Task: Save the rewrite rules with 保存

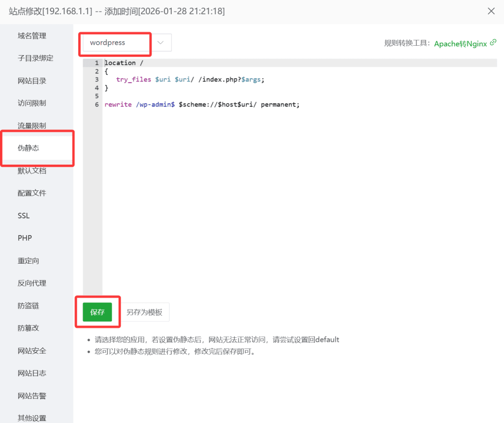Action: (x=97, y=312)
